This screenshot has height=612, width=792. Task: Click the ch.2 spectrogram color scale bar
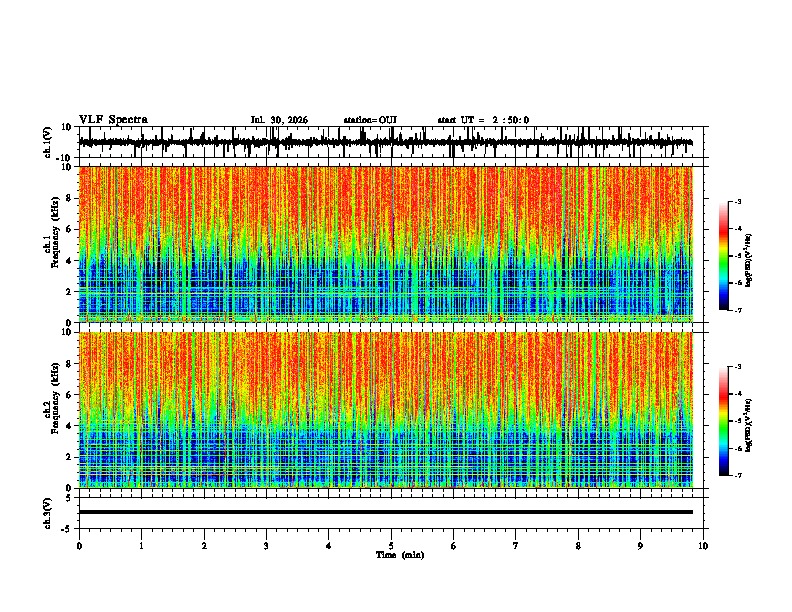click(x=724, y=421)
